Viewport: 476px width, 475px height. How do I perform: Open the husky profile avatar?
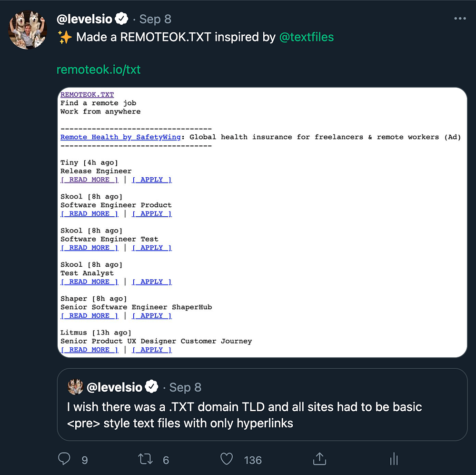[28, 30]
